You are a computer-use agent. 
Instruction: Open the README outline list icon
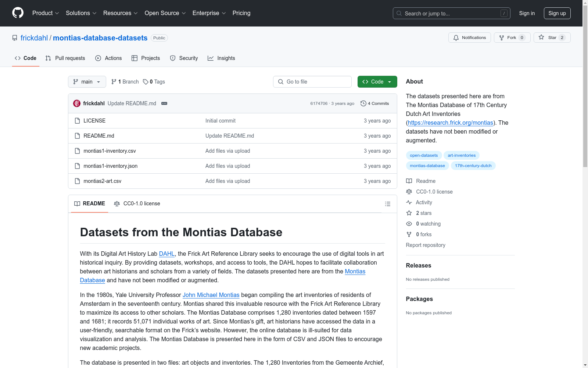387,204
